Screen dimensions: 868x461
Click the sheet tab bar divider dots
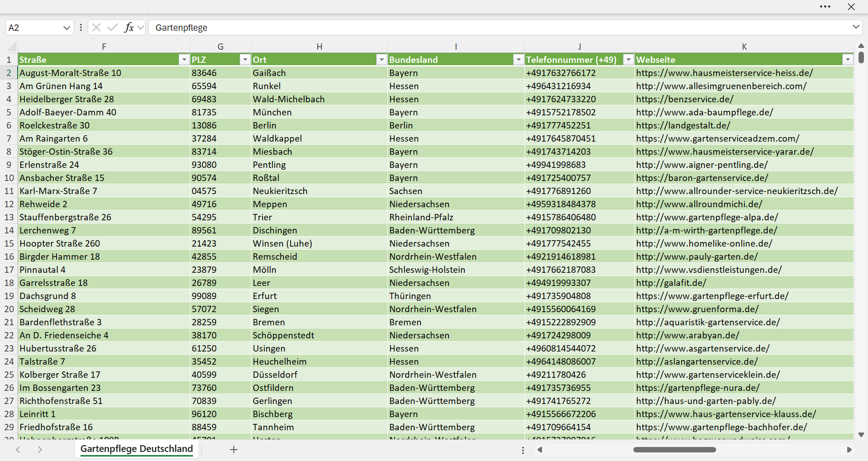click(523, 450)
